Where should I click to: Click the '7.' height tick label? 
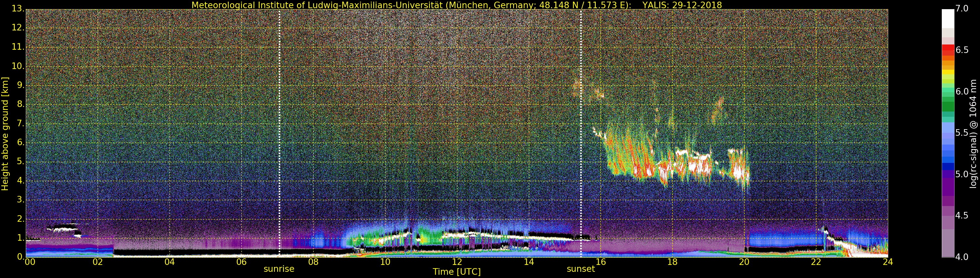pyautogui.click(x=21, y=123)
